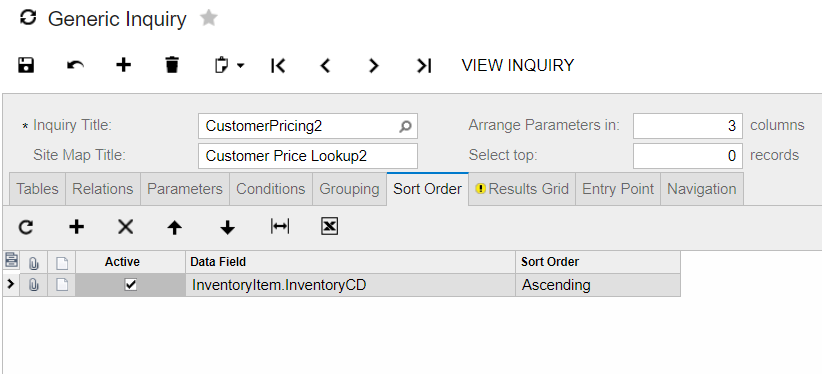Move the sort row up
The width and height of the screenshot is (822, 374).
[x=175, y=227]
